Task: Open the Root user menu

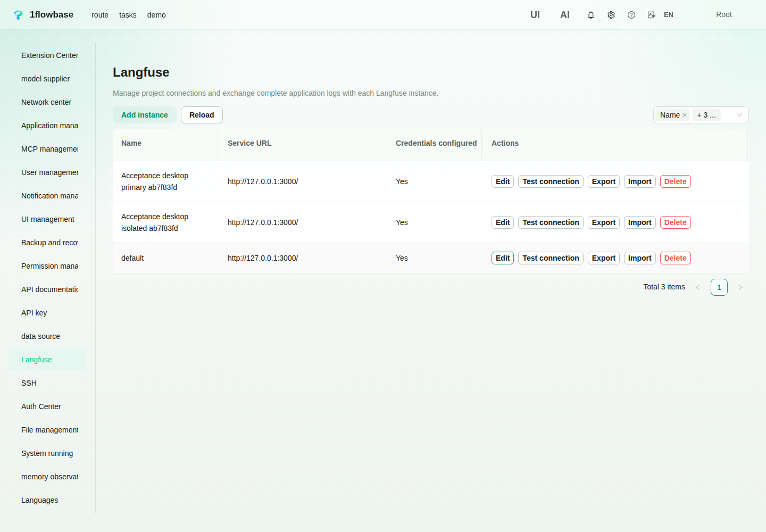Action: [724, 14]
